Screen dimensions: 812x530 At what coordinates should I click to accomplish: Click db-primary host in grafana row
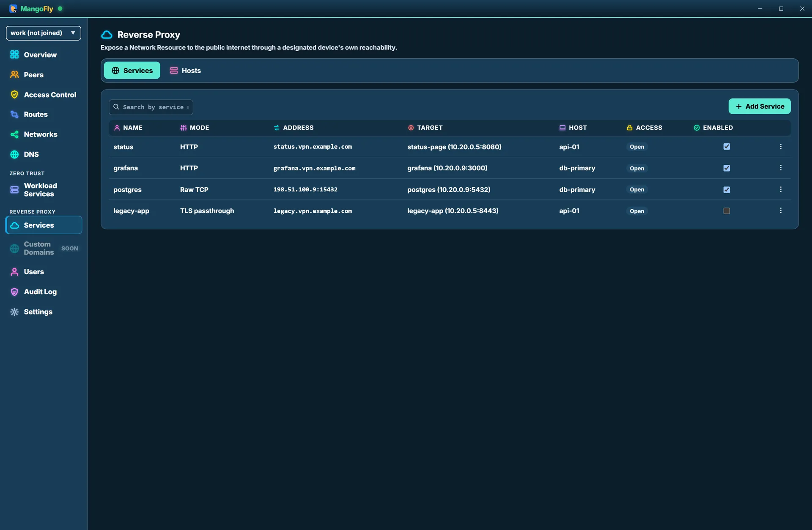coord(577,168)
